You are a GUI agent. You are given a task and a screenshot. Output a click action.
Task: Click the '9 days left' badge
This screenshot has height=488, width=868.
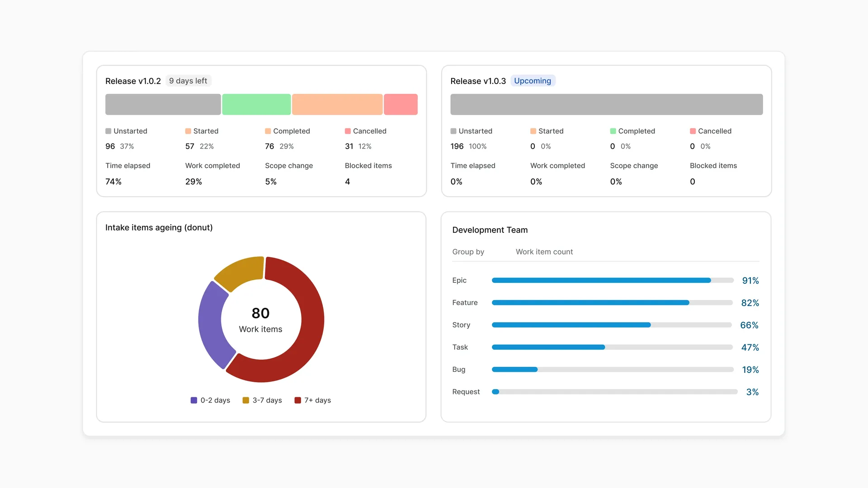[x=188, y=81]
